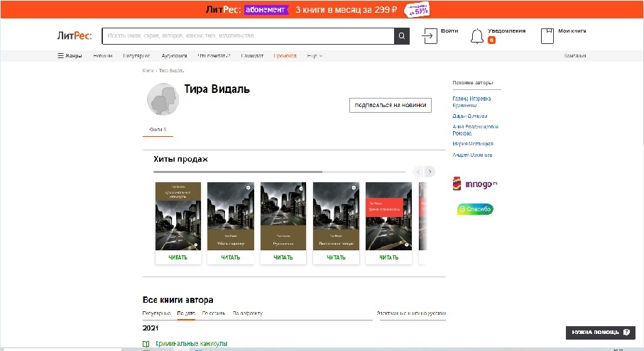The image size is (644, 351).
Task: Open fourth book cover in Хиты продаж
Action: click(x=336, y=216)
